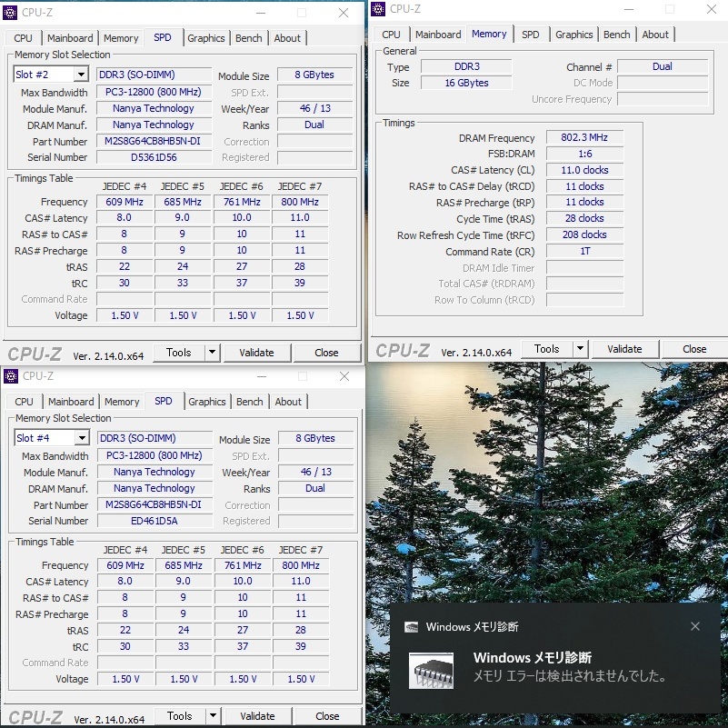Screen dimensions: 728x728
Task: Click Tools button in Memory window
Action: [547, 349]
